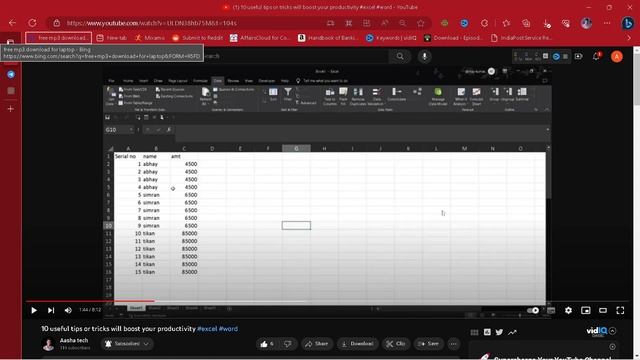Open the 'New tab' bookmark

[112, 38]
